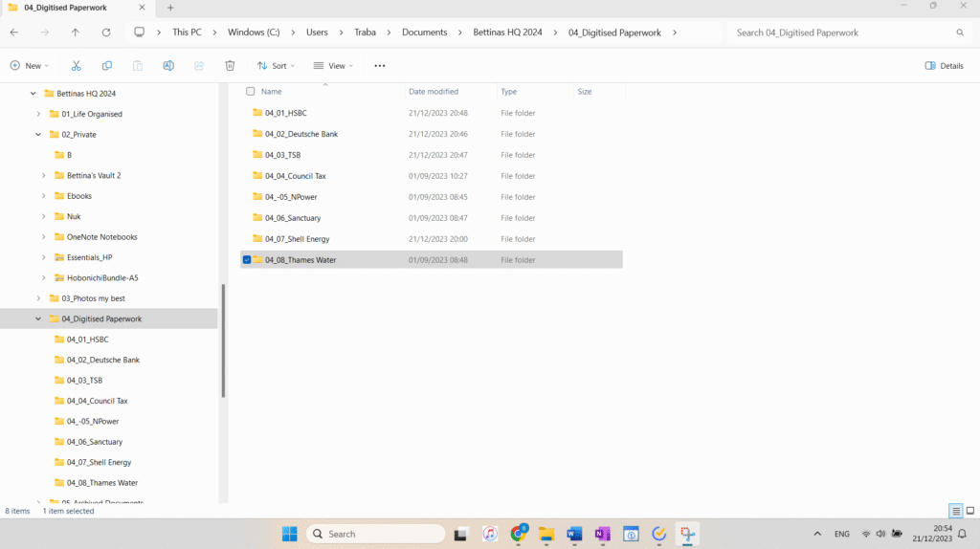Screen dimensions: 980x549
Task: Click Users in the breadcrumb path
Action: point(317,33)
